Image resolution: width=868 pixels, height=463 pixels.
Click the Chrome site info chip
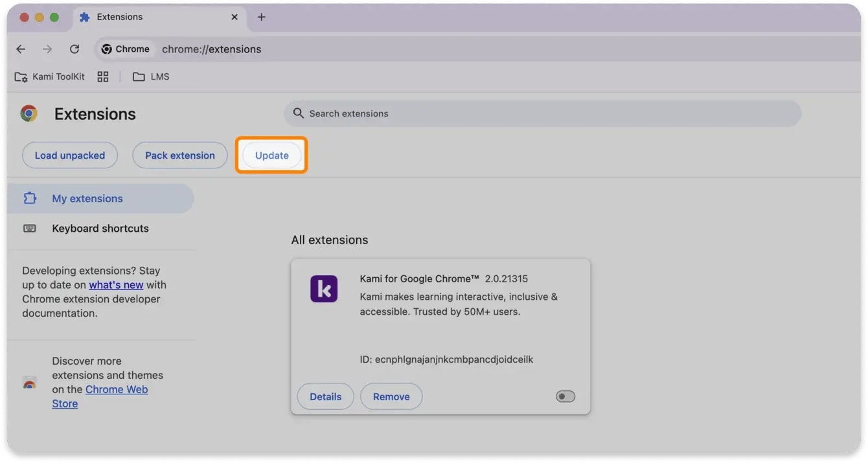point(126,49)
